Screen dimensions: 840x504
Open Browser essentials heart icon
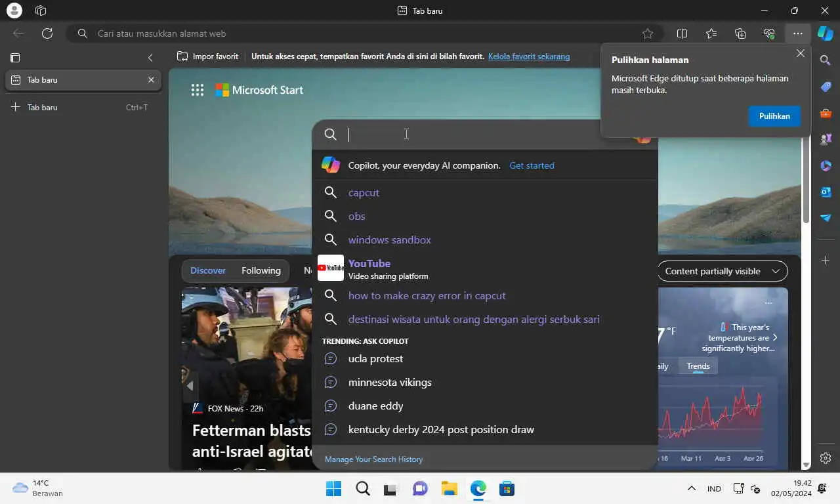769,33
